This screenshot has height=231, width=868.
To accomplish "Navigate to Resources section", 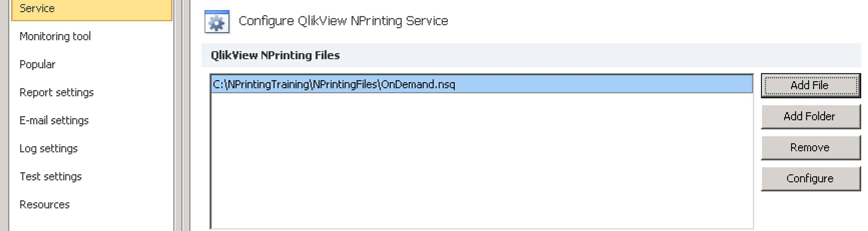I will point(45,205).
